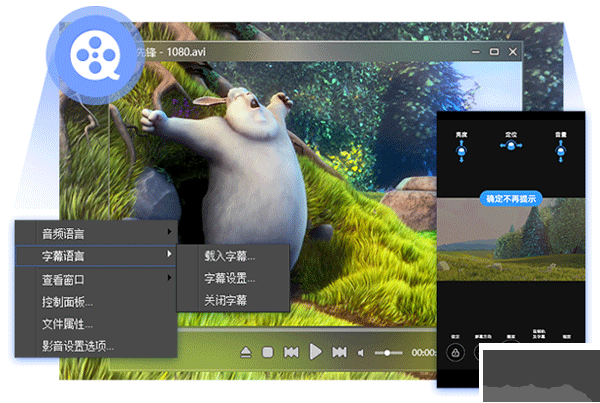
Task: Adjust the volume slider in the control bar
Action: click(388, 353)
